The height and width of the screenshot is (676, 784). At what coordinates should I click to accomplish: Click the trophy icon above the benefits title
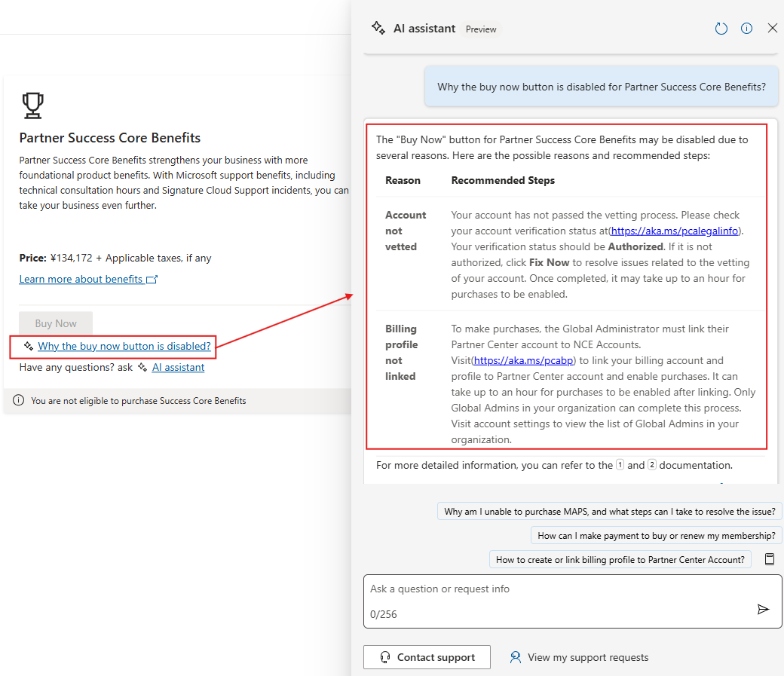tap(33, 106)
